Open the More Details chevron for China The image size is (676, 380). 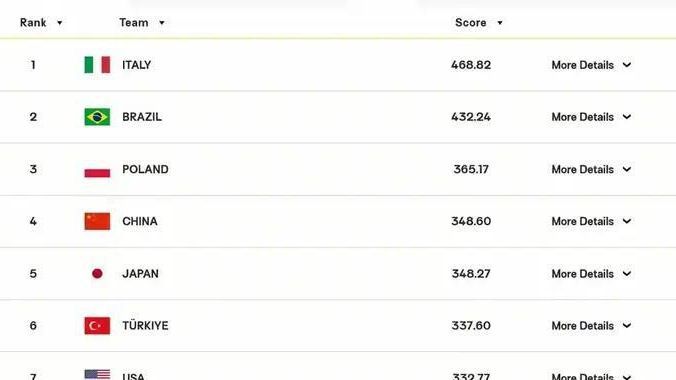pyautogui.click(x=627, y=221)
